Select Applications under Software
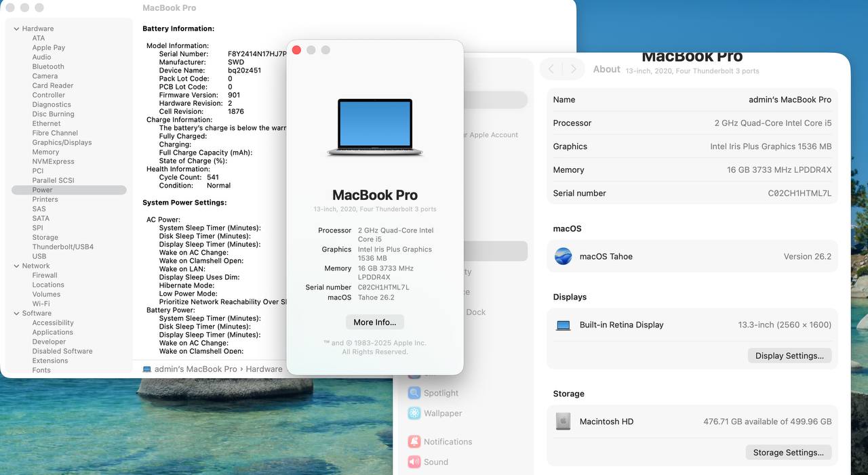Screen dimensions: 868x475 click(x=52, y=332)
